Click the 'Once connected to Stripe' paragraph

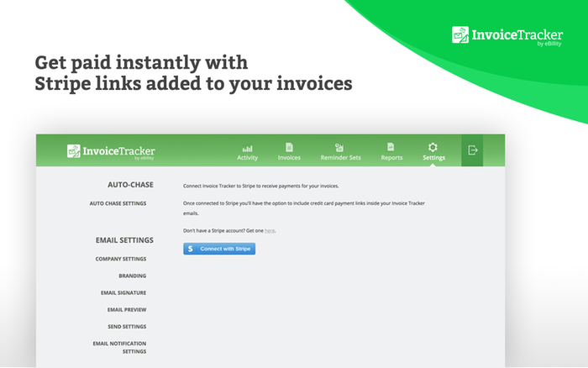(304, 208)
